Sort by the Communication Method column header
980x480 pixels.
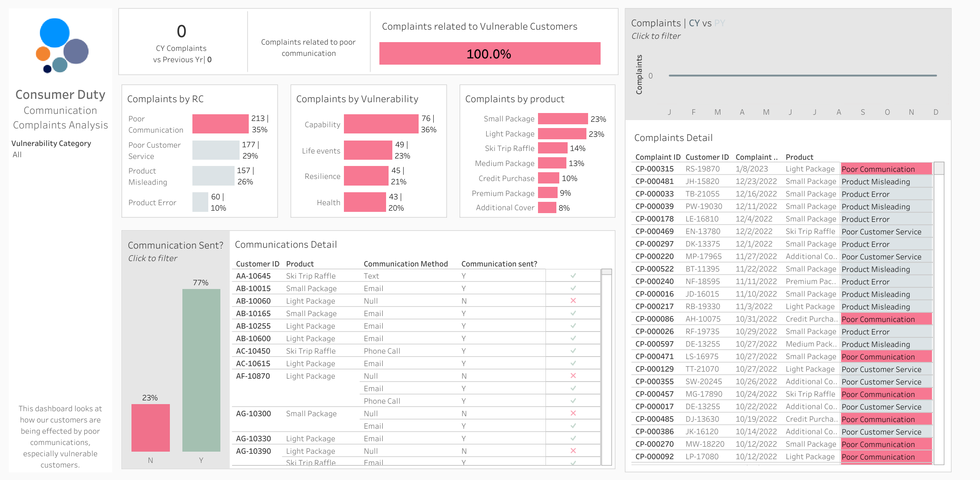(406, 264)
